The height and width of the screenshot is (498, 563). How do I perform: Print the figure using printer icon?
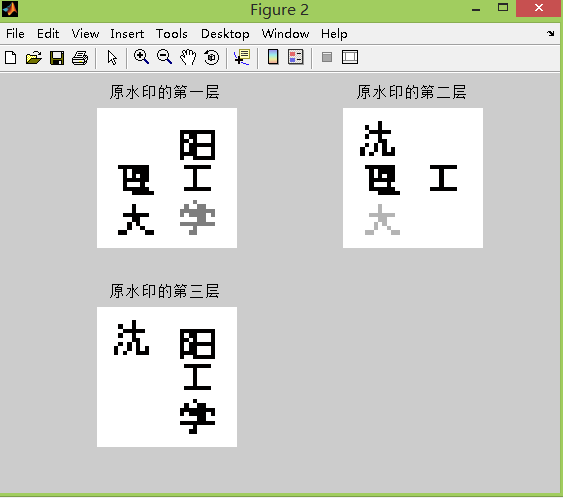[80, 57]
